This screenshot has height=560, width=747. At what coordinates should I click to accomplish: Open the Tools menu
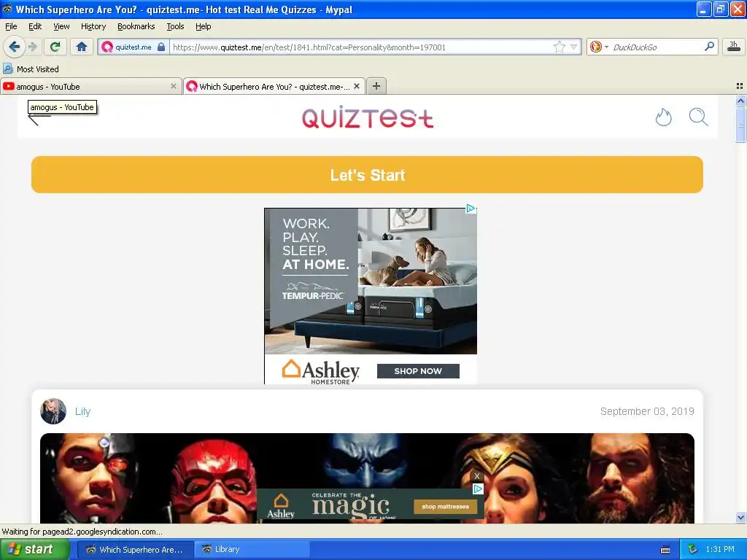coord(175,26)
